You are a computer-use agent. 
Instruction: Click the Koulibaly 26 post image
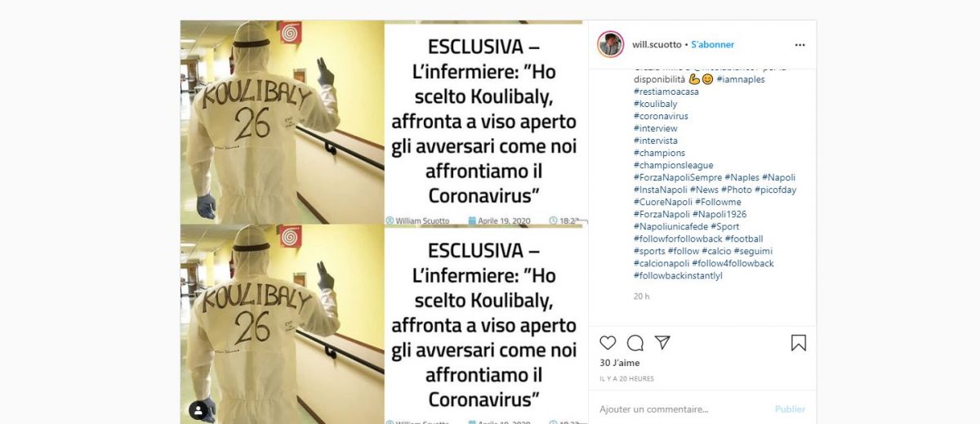384,222
